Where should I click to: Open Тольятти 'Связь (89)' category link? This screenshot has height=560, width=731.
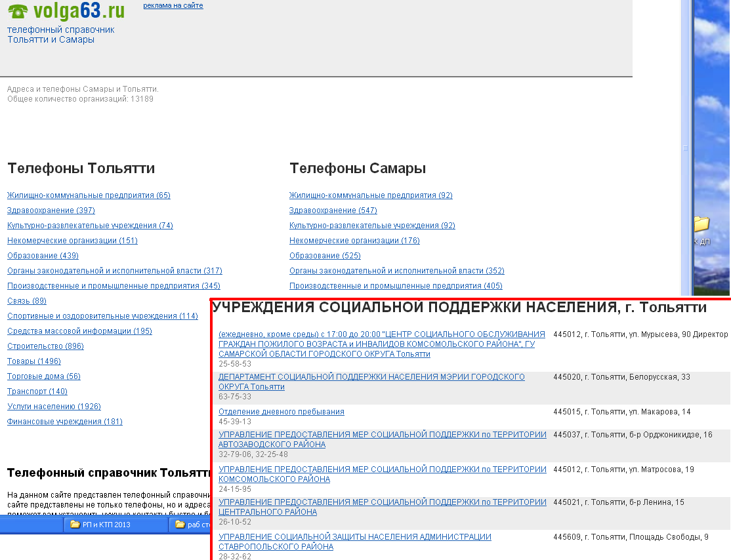pos(27,301)
